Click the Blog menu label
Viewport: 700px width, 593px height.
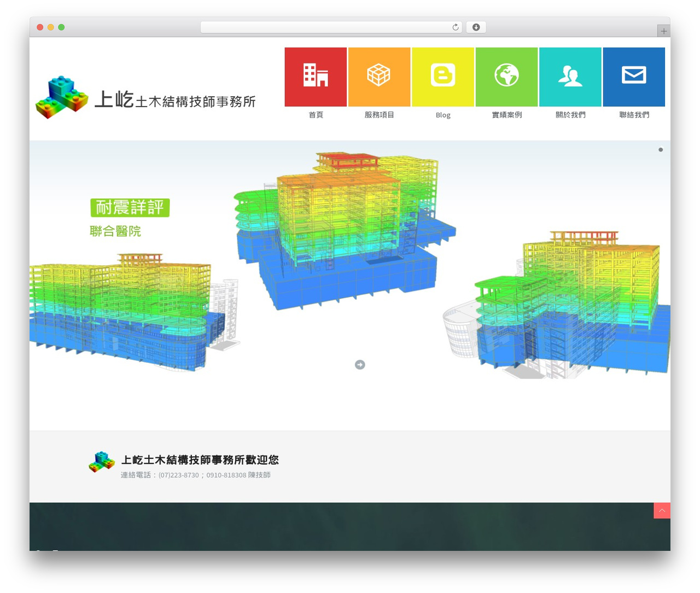[443, 115]
